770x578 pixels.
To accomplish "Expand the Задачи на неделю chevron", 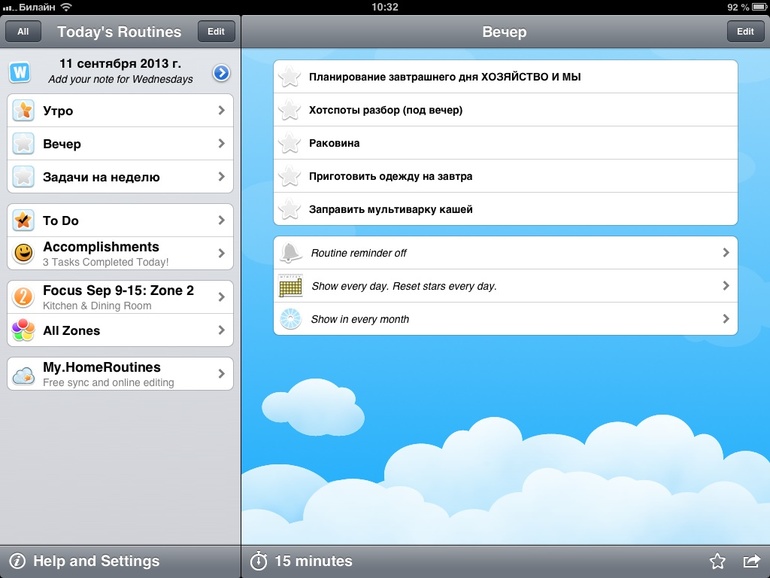I will point(221,177).
